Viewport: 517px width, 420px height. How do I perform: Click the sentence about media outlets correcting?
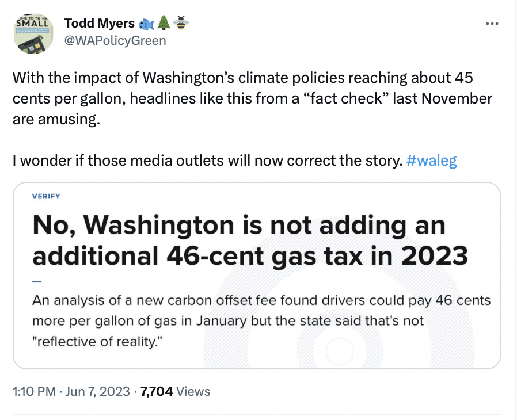pos(208,161)
